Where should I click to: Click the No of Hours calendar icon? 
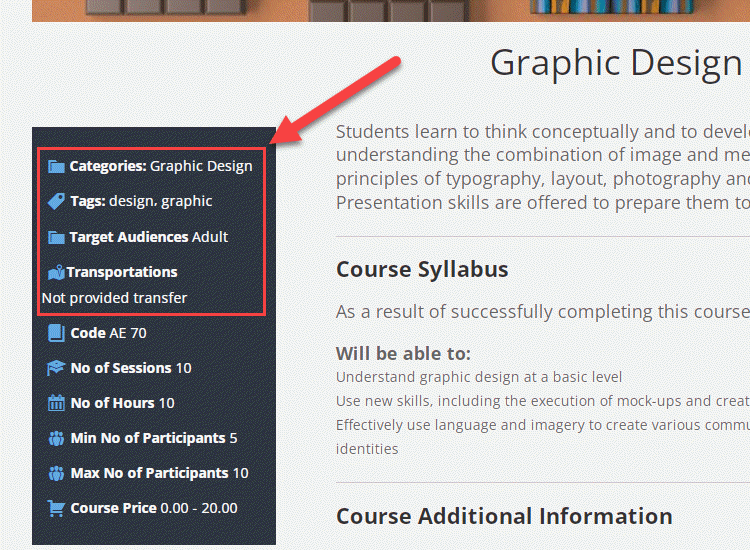[56, 403]
